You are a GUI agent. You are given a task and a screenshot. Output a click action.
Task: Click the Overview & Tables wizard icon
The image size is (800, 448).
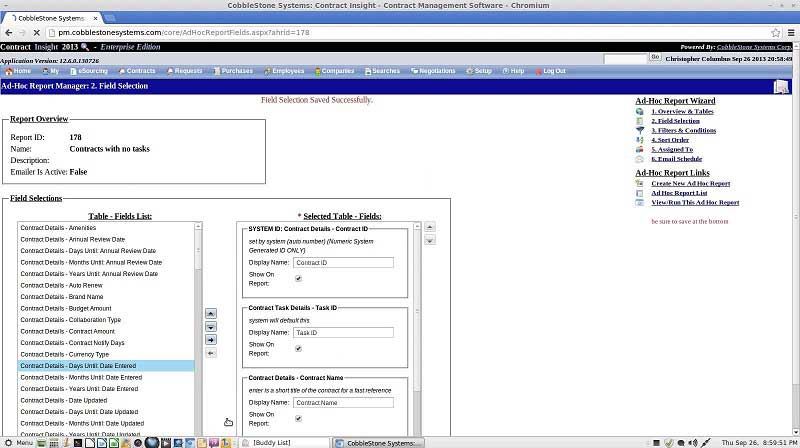click(x=639, y=111)
